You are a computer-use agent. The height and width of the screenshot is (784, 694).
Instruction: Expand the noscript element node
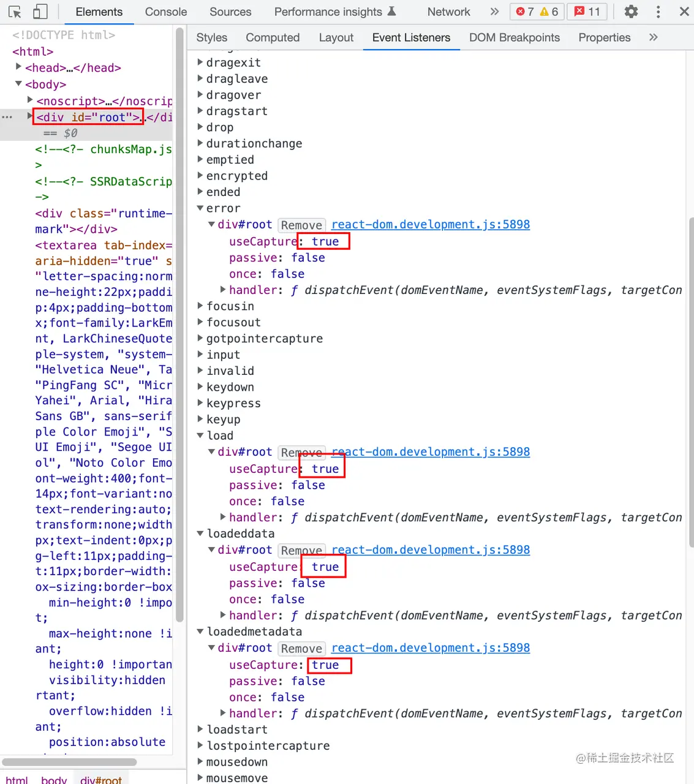(30, 100)
